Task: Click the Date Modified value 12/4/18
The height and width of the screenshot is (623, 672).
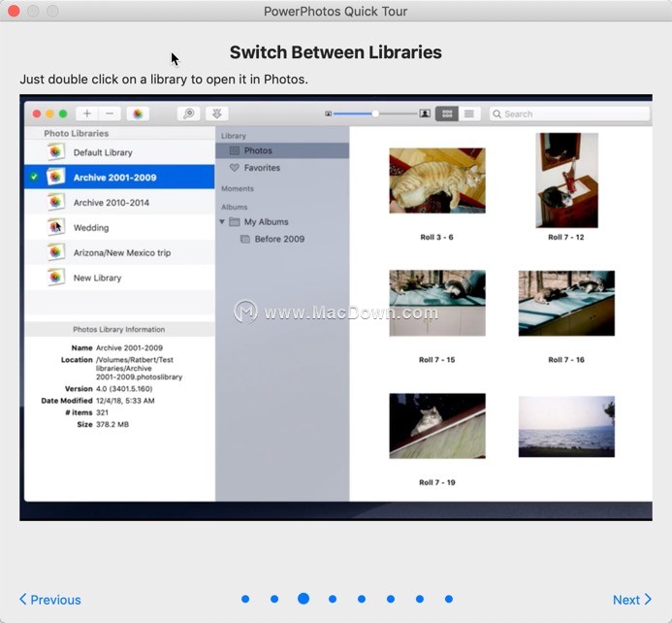Action: [x=125, y=401]
